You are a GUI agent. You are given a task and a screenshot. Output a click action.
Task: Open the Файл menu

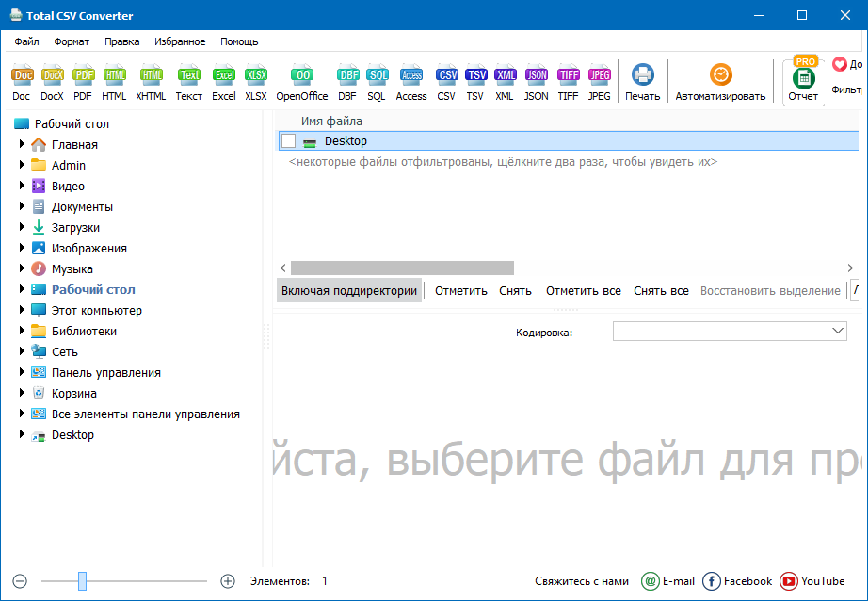[x=26, y=41]
